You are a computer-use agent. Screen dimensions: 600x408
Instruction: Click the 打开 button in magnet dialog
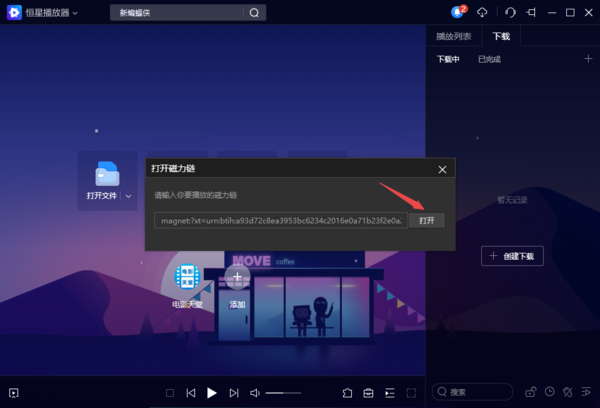pyautogui.click(x=427, y=220)
